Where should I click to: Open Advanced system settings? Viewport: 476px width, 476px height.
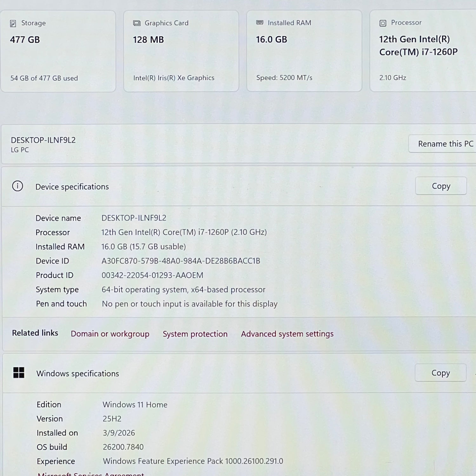point(287,334)
